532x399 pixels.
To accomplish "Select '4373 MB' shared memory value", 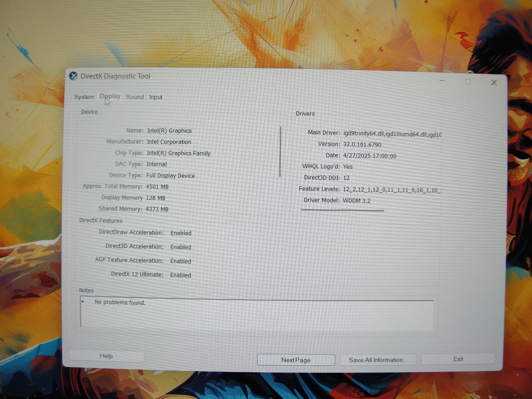I will point(157,209).
